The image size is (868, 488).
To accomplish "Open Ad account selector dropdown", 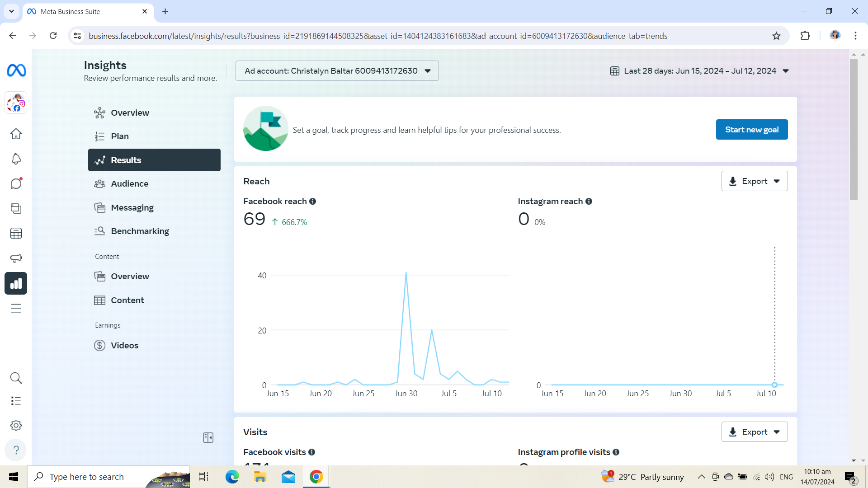I will tap(337, 71).
